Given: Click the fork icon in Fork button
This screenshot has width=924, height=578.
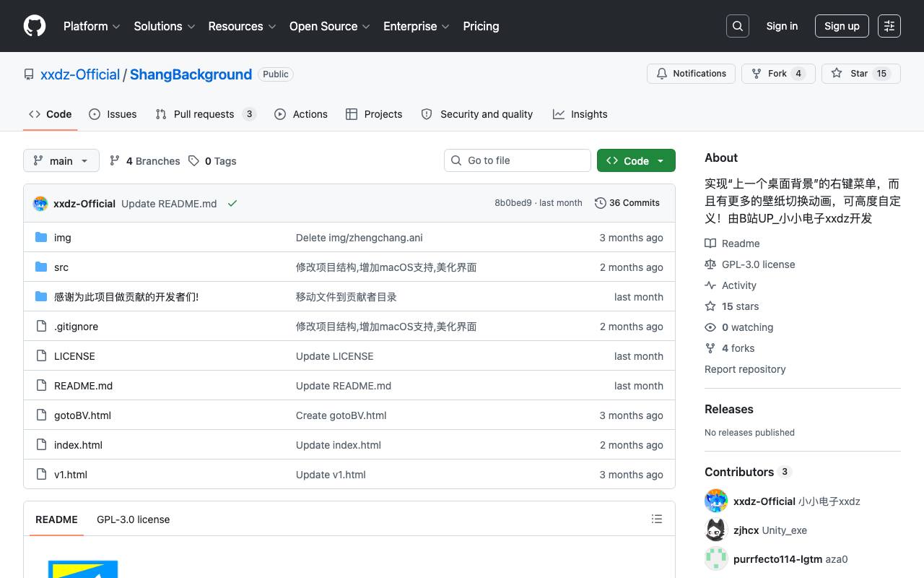Looking at the screenshot, I should (757, 74).
